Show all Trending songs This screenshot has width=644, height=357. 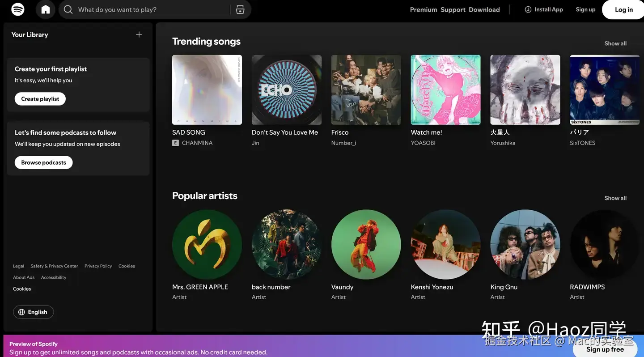615,43
